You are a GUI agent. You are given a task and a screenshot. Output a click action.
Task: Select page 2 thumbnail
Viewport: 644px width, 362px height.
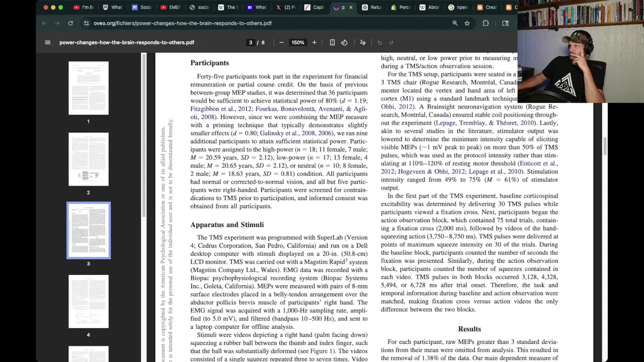point(89,159)
